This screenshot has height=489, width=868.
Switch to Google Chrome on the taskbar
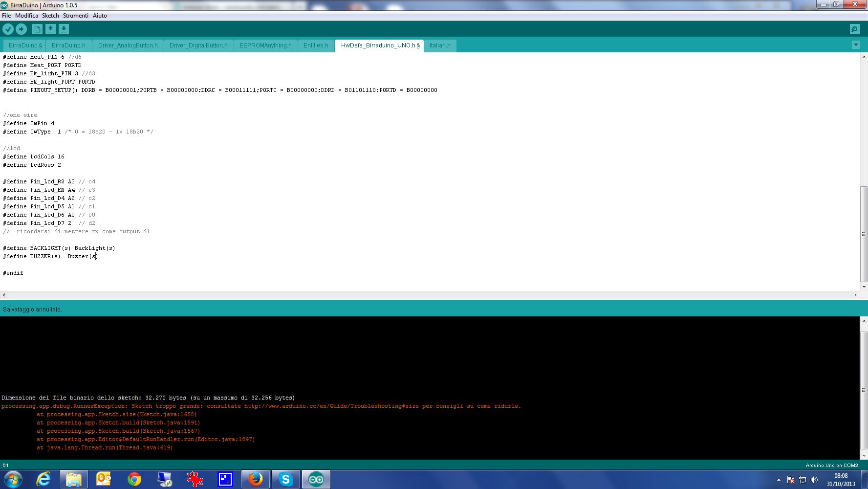coord(135,479)
